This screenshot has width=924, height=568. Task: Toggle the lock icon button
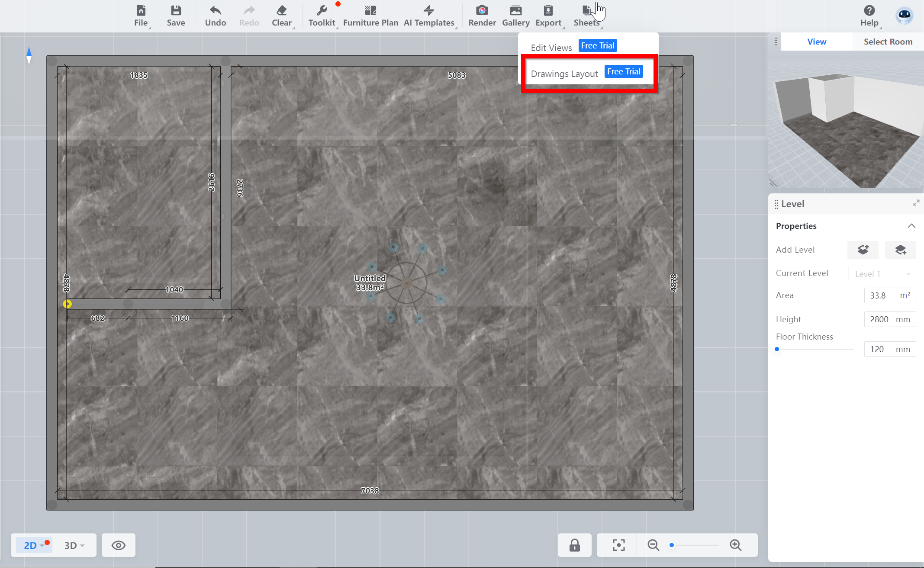coord(574,545)
